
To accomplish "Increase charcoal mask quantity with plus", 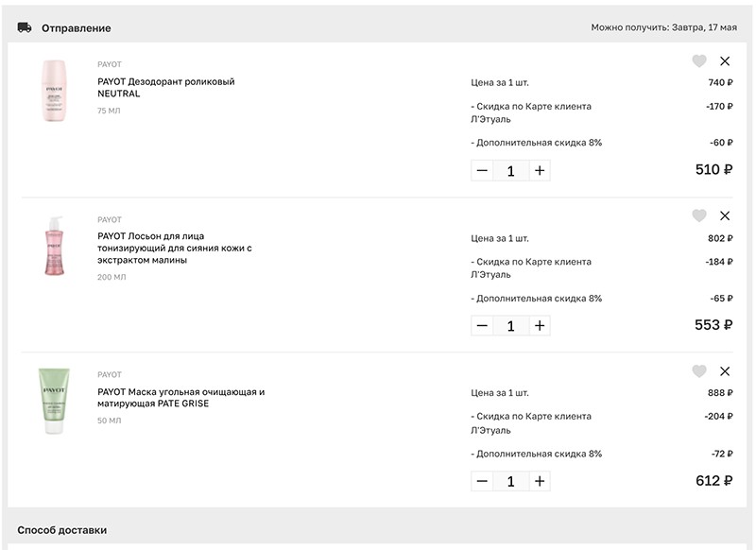I will [x=540, y=481].
